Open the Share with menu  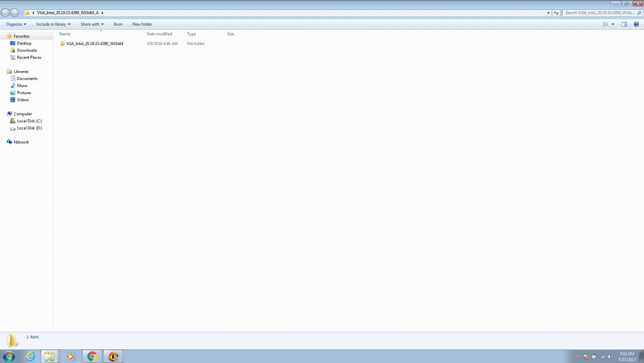[92, 25]
